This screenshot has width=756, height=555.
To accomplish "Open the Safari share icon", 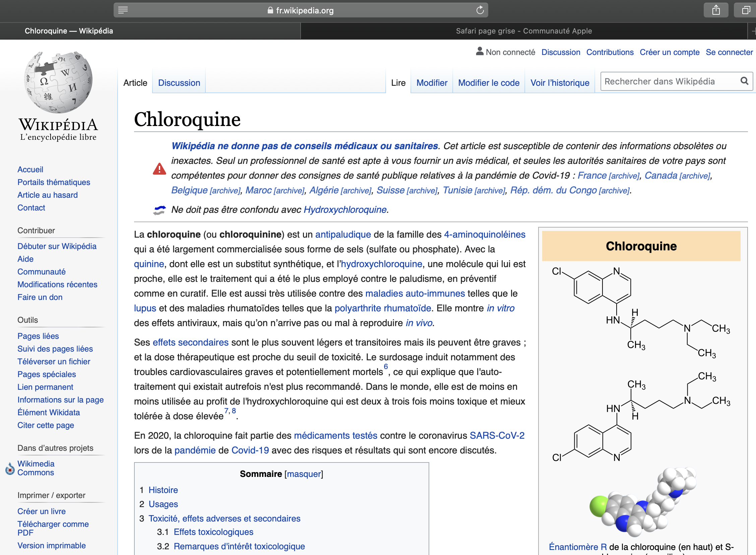I will pyautogui.click(x=716, y=10).
